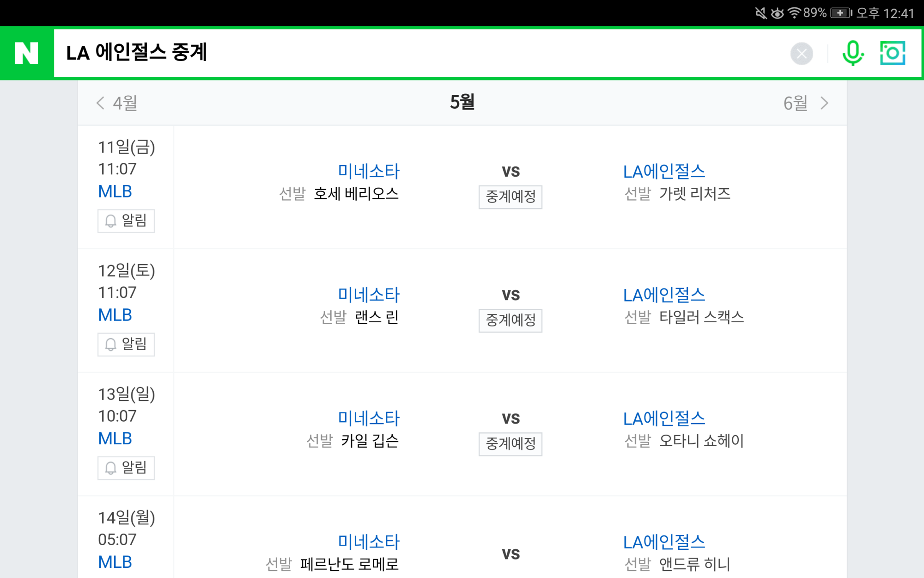
Task: Select the 5월 month heading
Action: (x=462, y=102)
